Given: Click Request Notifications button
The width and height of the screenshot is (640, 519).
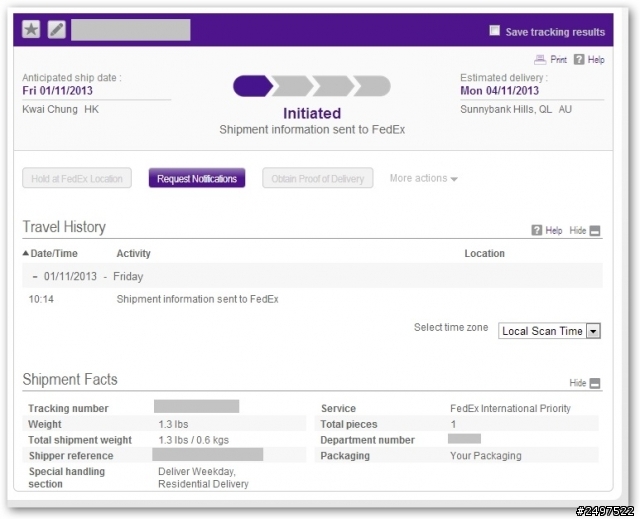Looking at the screenshot, I should tap(197, 178).
